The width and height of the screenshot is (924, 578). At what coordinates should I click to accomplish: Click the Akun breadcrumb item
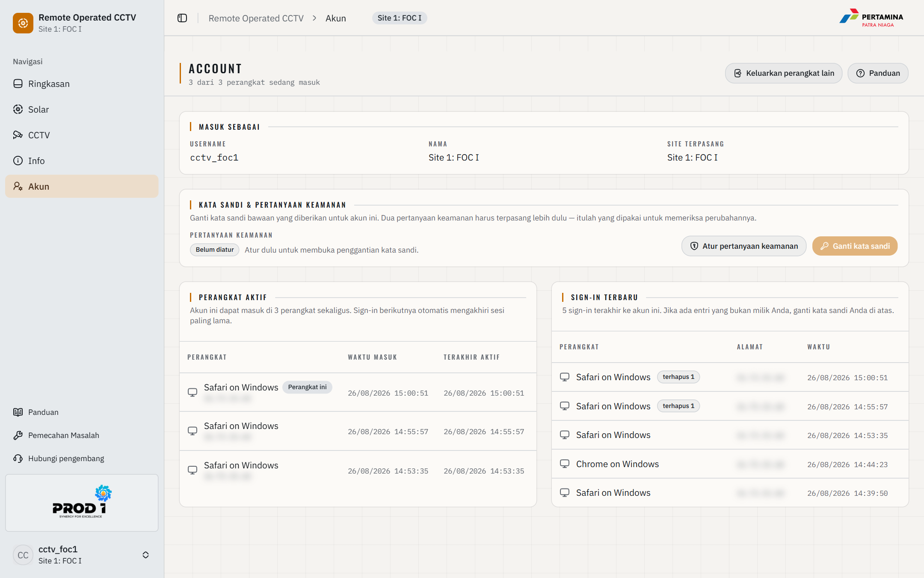(336, 18)
